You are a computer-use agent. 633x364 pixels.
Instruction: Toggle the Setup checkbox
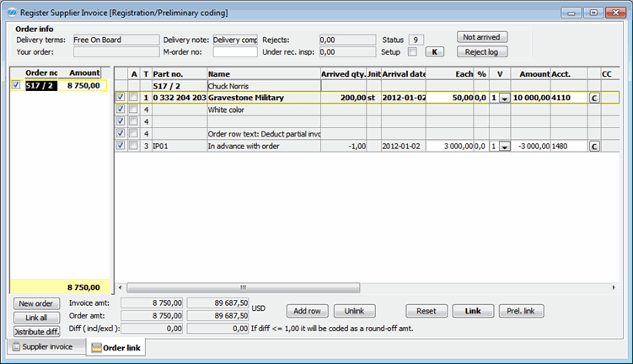click(x=412, y=52)
